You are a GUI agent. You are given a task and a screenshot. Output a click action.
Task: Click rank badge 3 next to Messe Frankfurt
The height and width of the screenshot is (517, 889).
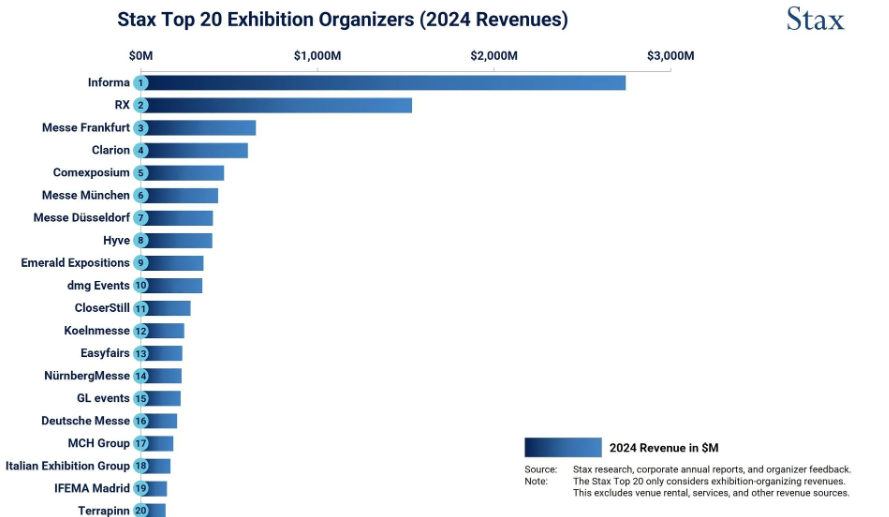tap(141, 128)
